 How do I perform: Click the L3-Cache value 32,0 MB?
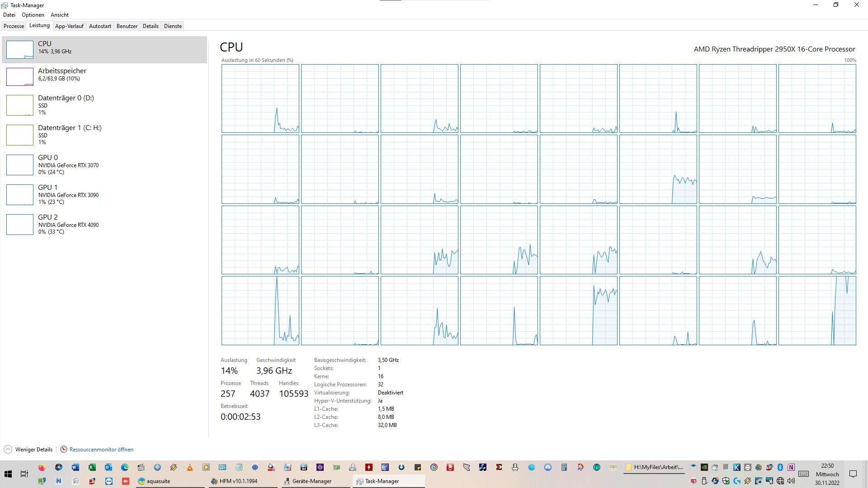[x=387, y=425]
